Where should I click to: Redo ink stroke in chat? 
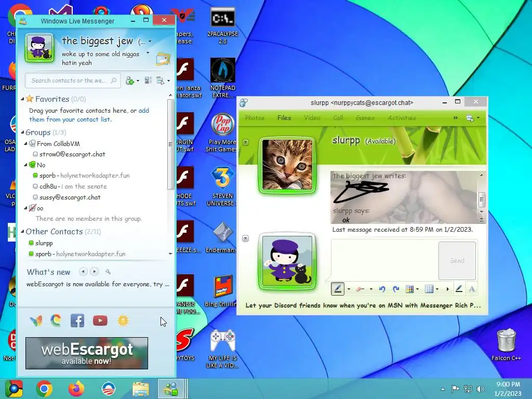click(395, 289)
